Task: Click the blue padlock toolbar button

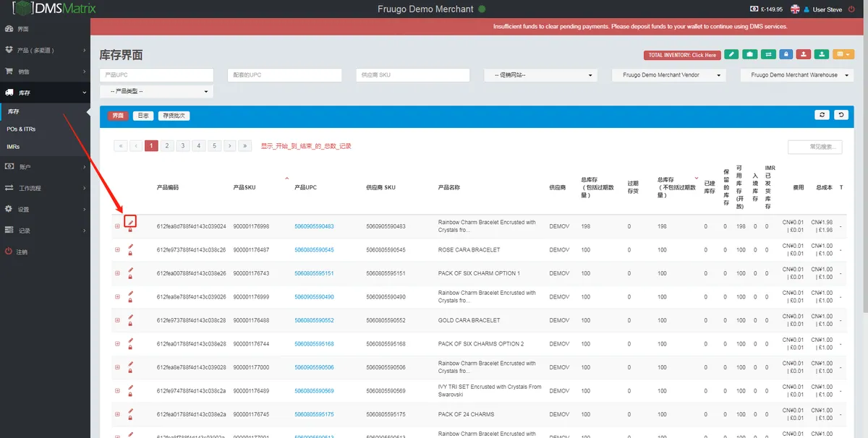Action: (x=786, y=54)
